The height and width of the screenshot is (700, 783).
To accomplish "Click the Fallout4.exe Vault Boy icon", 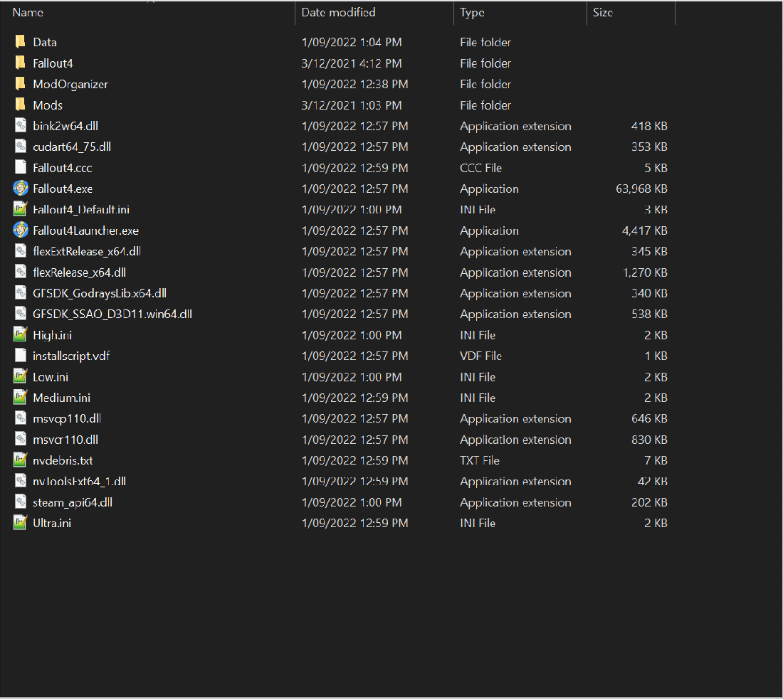I will tap(21, 189).
